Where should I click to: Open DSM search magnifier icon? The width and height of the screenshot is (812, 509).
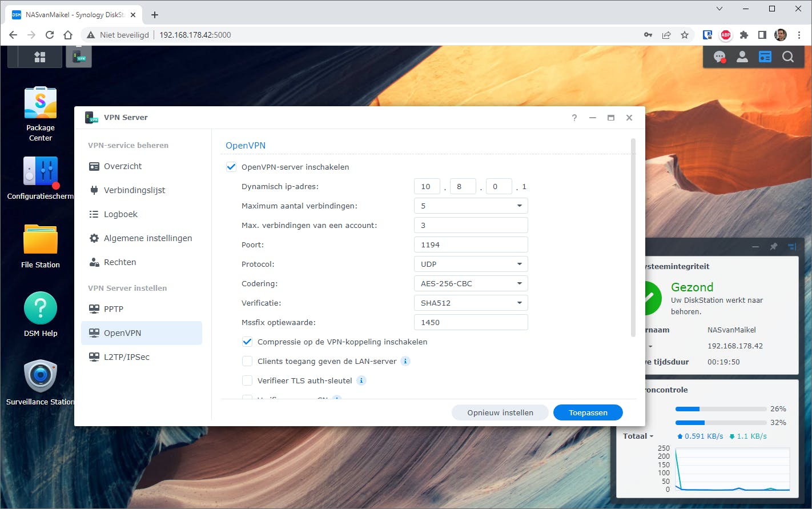tap(788, 57)
